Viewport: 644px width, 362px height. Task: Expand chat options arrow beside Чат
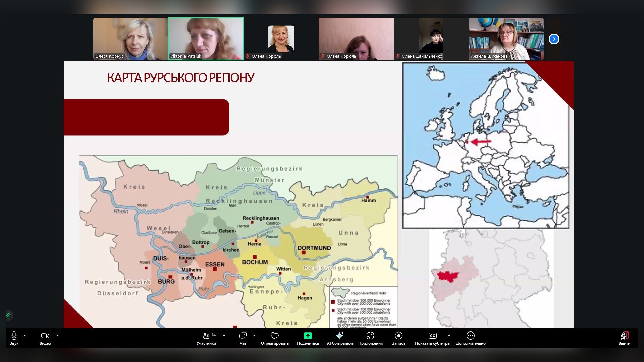click(x=254, y=336)
